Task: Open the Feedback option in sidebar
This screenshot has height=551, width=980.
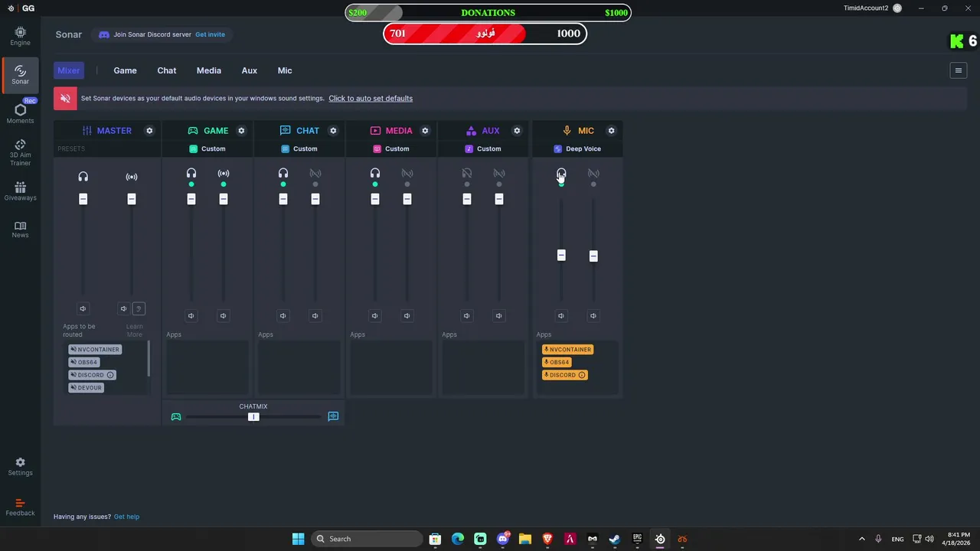Action: tap(20, 507)
